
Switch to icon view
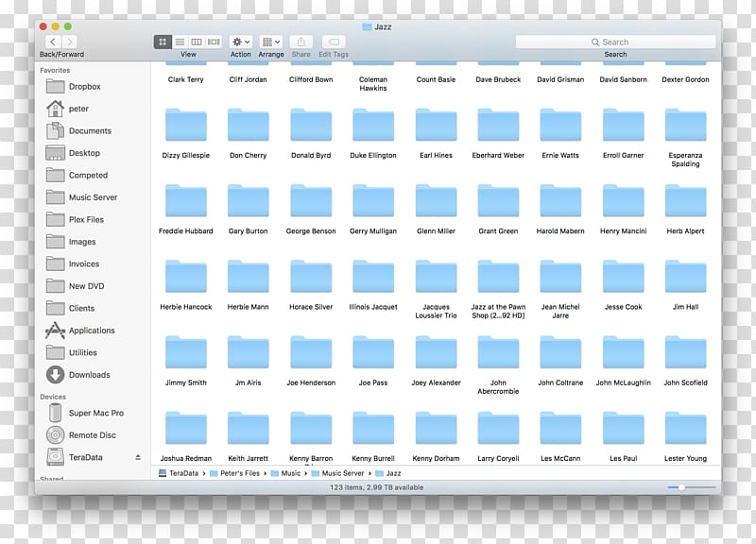(163, 42)
